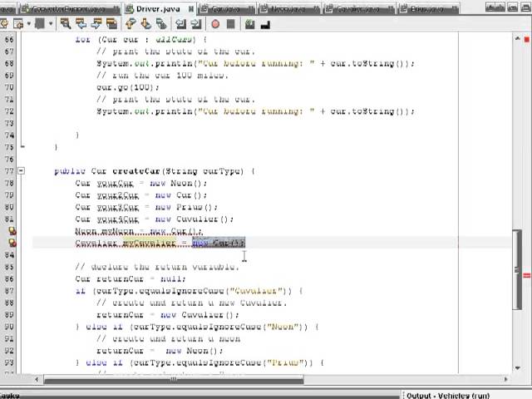Click vertical scrollbar down arrow
Screen dimensions: 532x399
(x=517, y=368)
